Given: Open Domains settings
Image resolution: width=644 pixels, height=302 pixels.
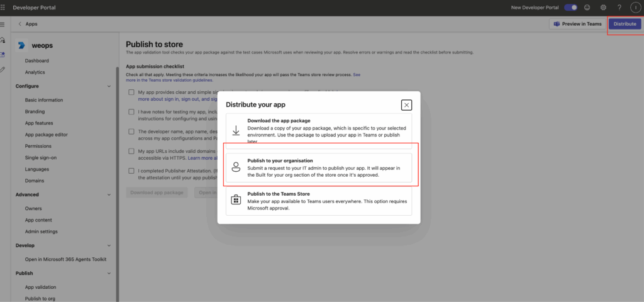Looking at the screenshot, I should coord(35,181).
